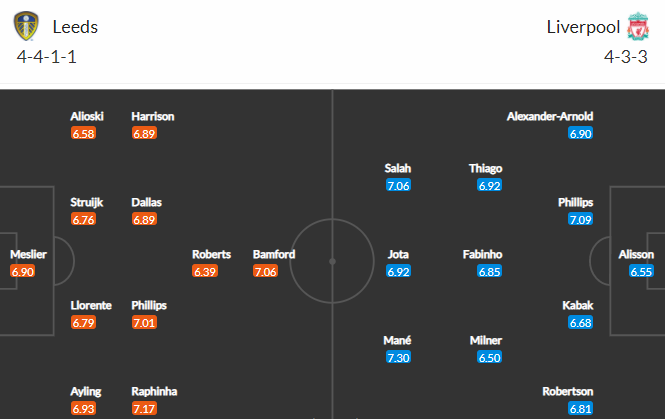This screenshot has width=665, height=419.
Task: Click Liverpool defender Phillips' 7.09 rating
Action: click(581, 219)
